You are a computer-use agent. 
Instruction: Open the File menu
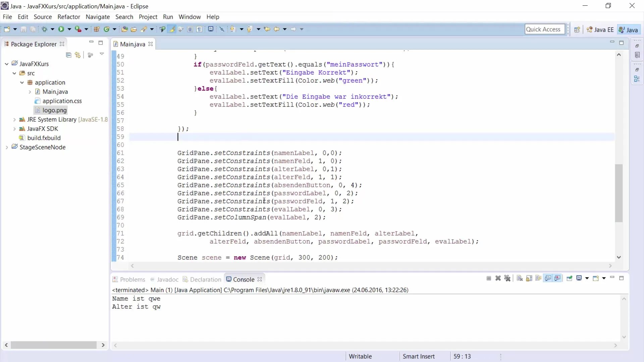7,17
